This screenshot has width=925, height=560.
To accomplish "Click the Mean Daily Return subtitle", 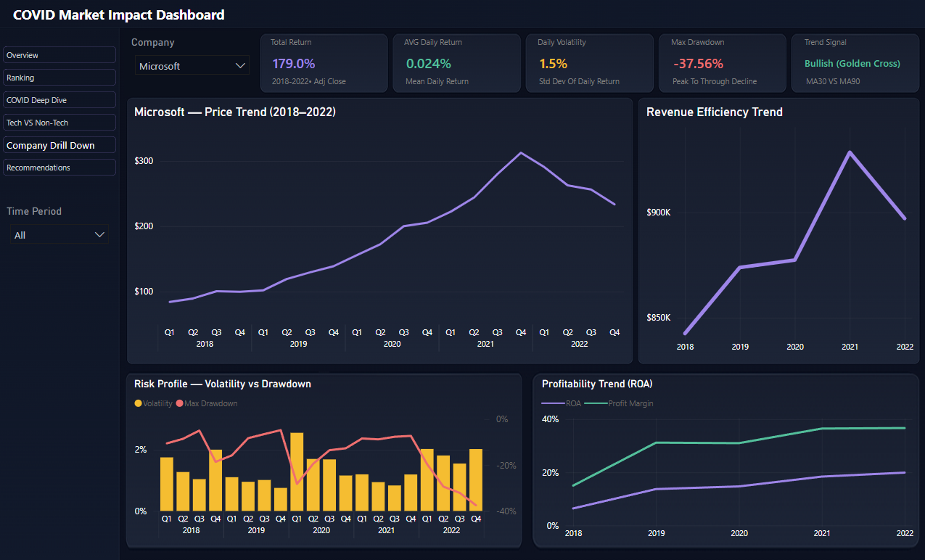I will pyautogui.click(x=437, y=81).
